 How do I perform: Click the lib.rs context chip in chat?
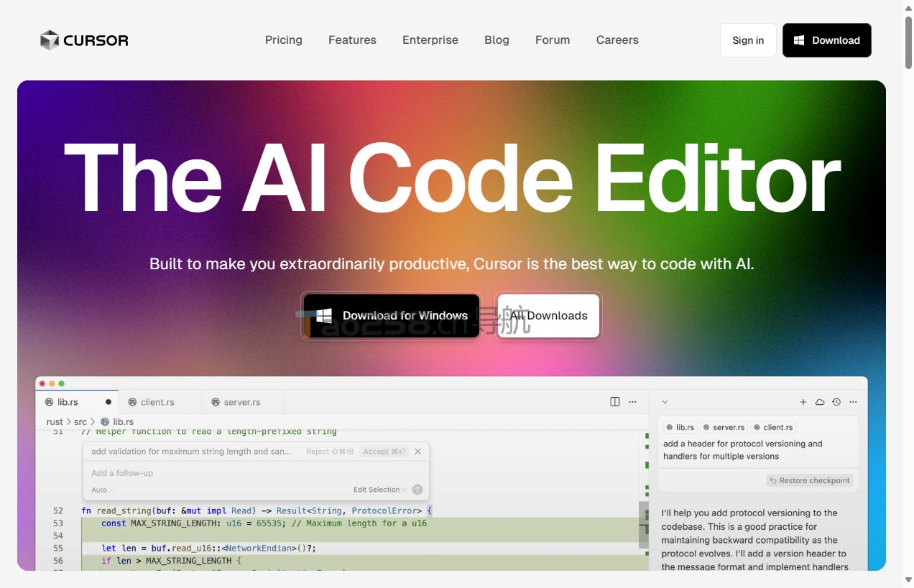(680, 427)
